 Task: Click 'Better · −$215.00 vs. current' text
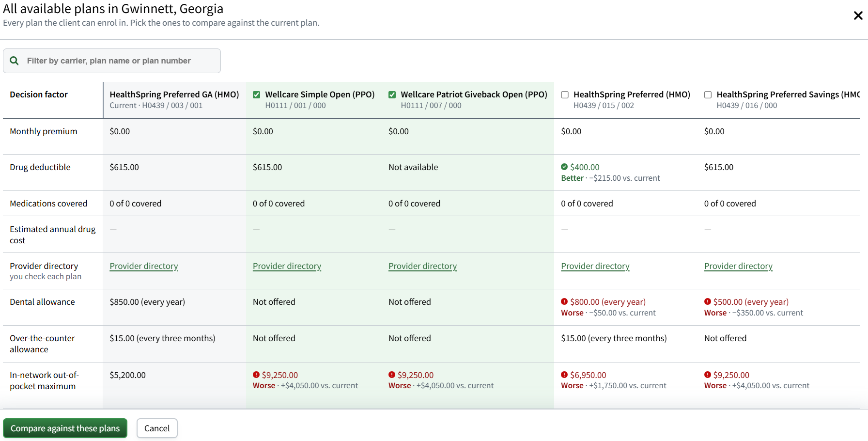pos(610,178)
